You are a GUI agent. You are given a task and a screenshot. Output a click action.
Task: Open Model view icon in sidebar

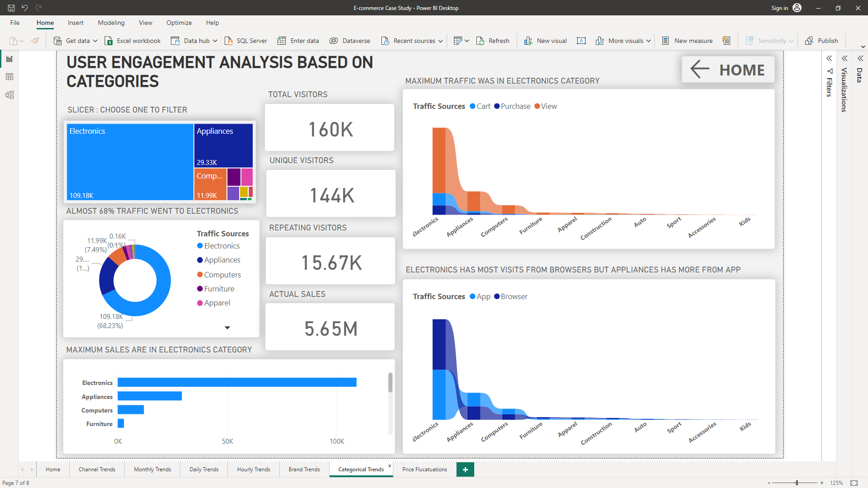(9, 95)
